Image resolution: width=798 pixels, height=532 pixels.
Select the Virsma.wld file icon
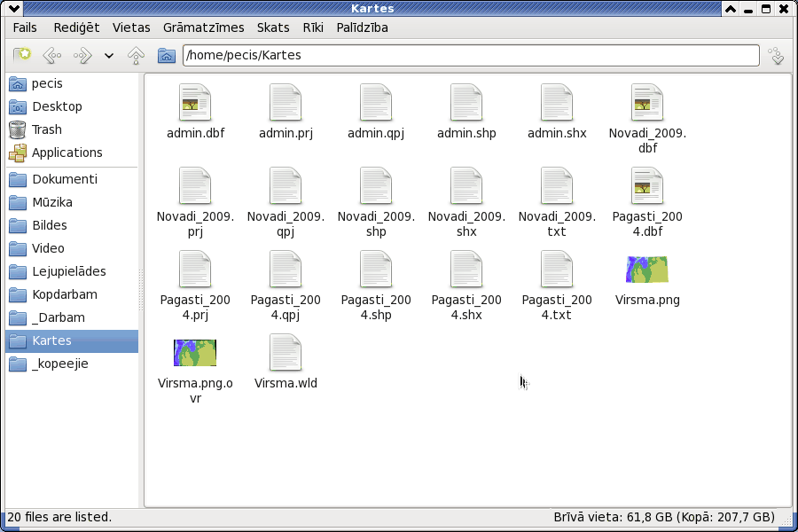(x=286, y=353)
